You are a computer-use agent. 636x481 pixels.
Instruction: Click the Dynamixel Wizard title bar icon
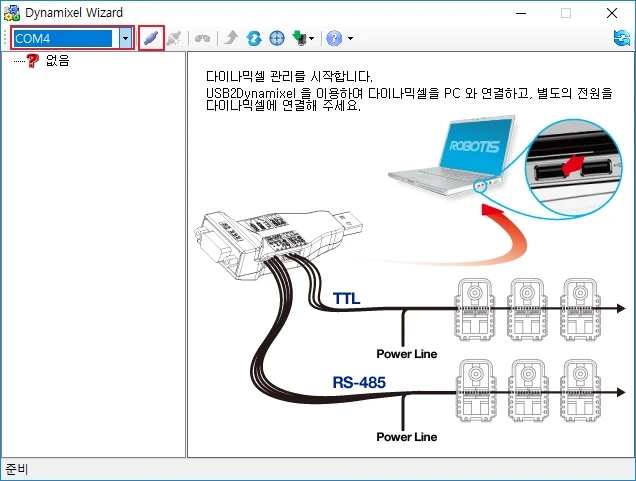13,13
